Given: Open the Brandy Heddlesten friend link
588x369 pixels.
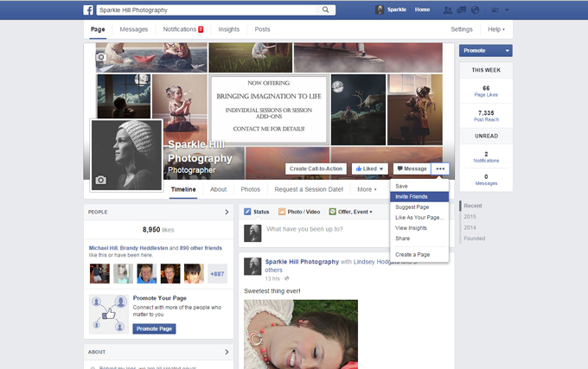Looking at the screenshot, I should (x=144, y=248).
